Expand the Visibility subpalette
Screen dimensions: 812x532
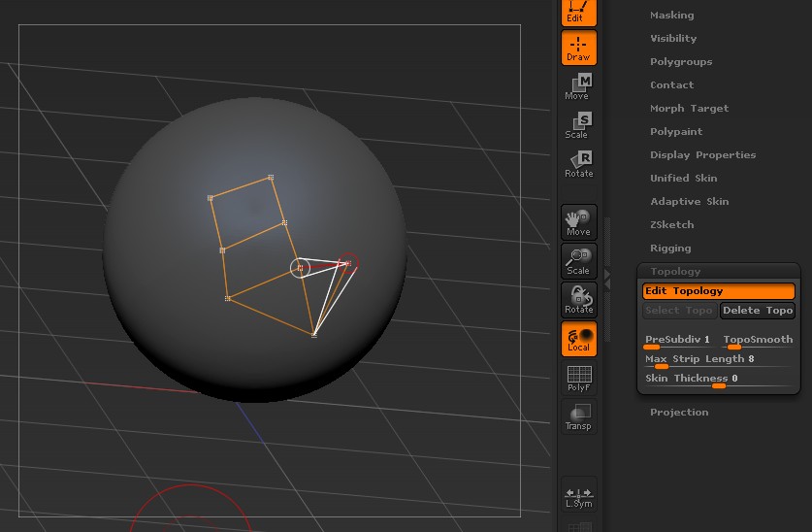[673, 38]
